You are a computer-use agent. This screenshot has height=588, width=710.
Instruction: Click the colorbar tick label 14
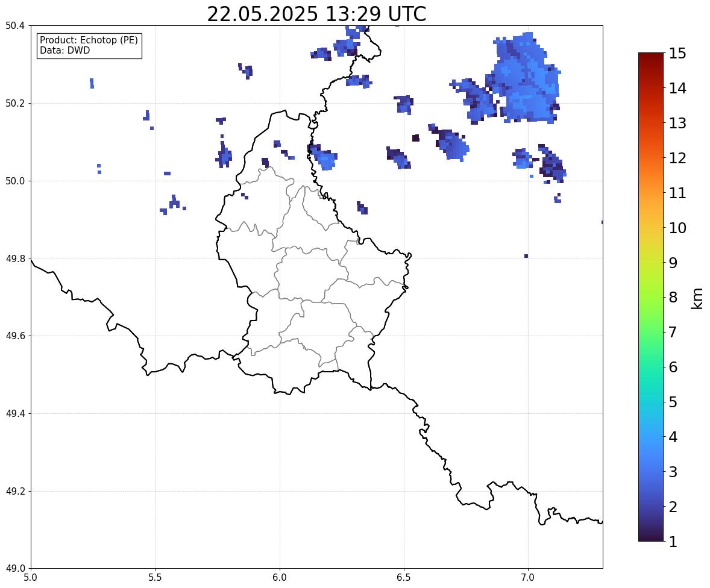click(677, 89)
